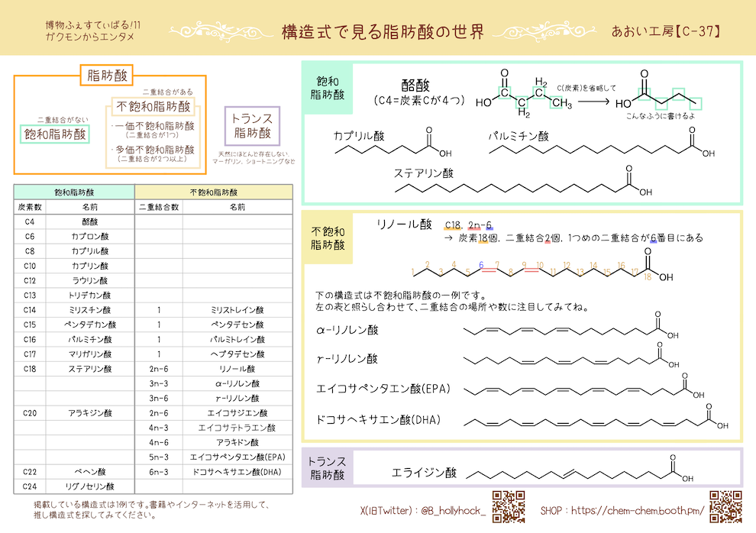Viewport: 756px width, 533px height.
Task: Select the 二重結合数 column header
Action: coord(159,207)
